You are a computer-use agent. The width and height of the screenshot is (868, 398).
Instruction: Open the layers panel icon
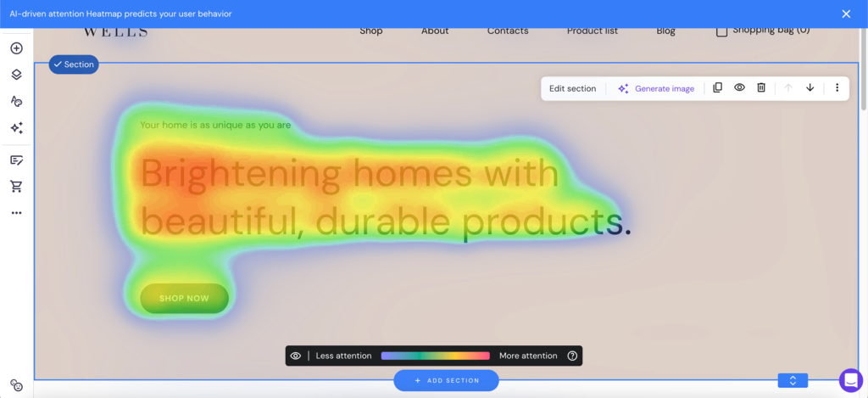pyautogui.click(x=17, y=75)
